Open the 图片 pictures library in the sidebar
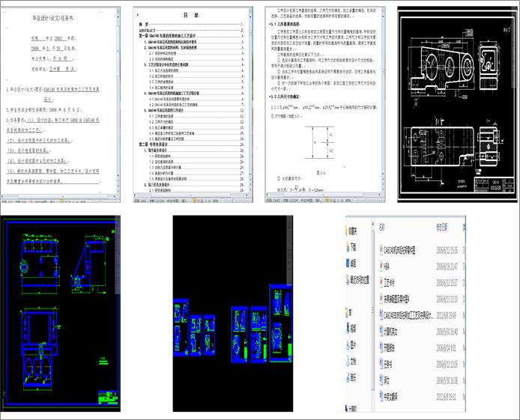The width and height of the screenshot is (520, 420). point(351,345)
